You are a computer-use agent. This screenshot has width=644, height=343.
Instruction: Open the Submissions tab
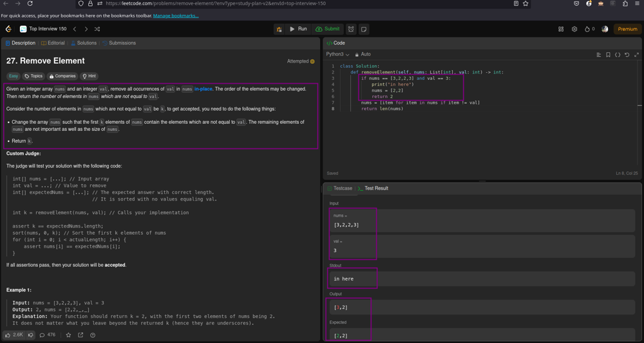pyautogui.click(x=119, y=43)
